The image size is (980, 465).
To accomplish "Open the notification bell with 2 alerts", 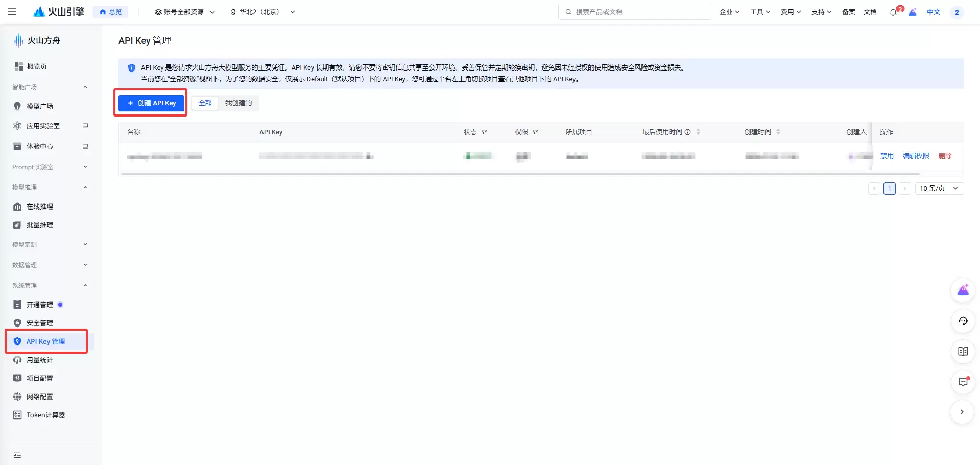I will [894, 12].
